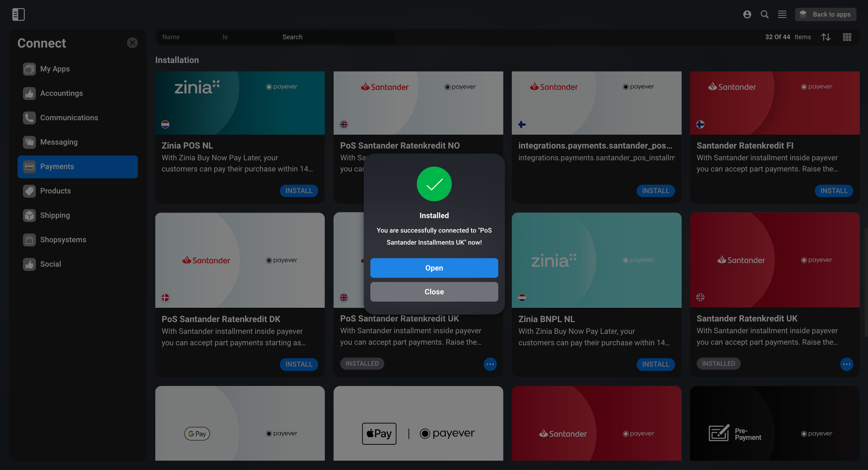The image size is (868, 470).
Task: Click the Netherlands flag on Zinia POS NL
Action: pyautogui.click(x=165, y=124)
